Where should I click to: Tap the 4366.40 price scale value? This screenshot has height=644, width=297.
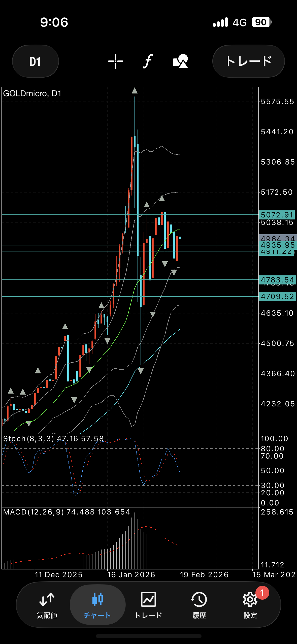point(278,373)
